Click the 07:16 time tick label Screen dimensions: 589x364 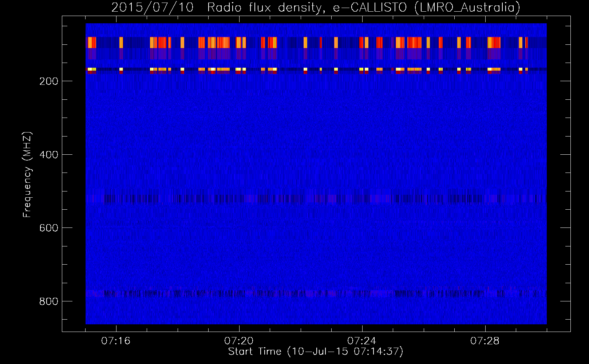(116, 341)
